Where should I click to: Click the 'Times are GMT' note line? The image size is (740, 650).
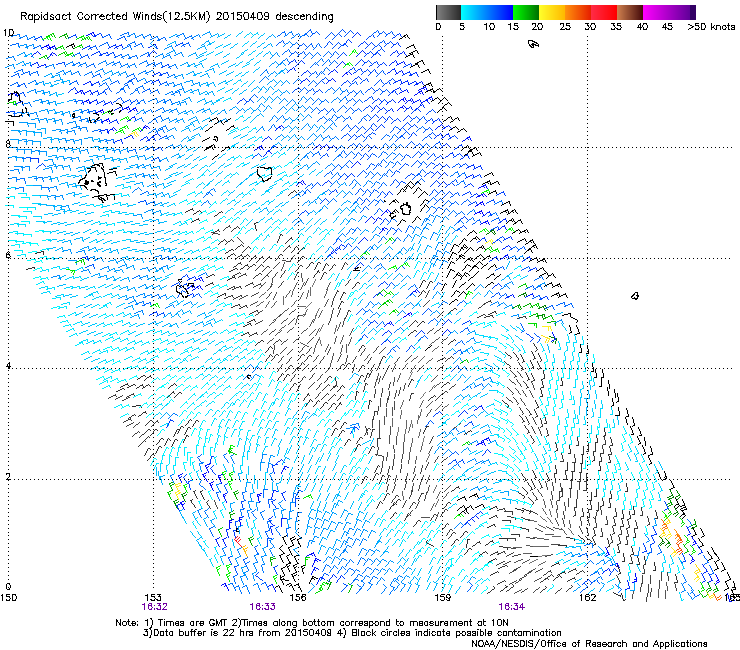point(311,623)
